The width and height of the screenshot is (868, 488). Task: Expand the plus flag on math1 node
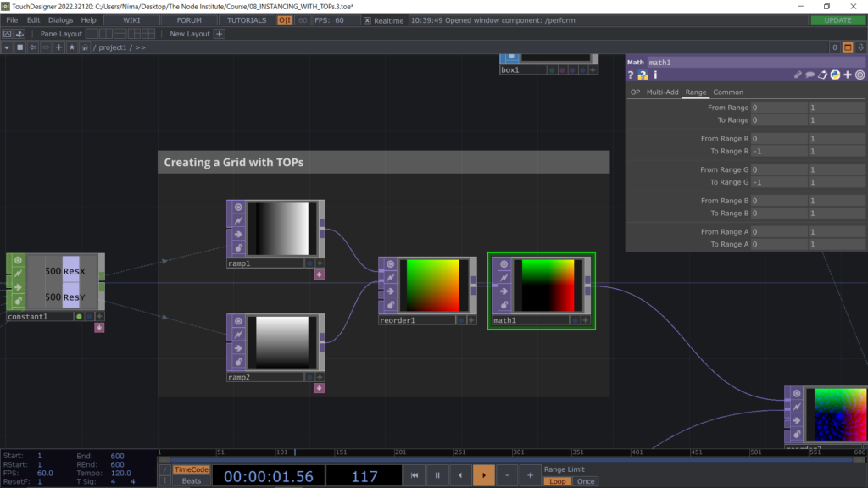pyautogui.click(x=586, y=320)
